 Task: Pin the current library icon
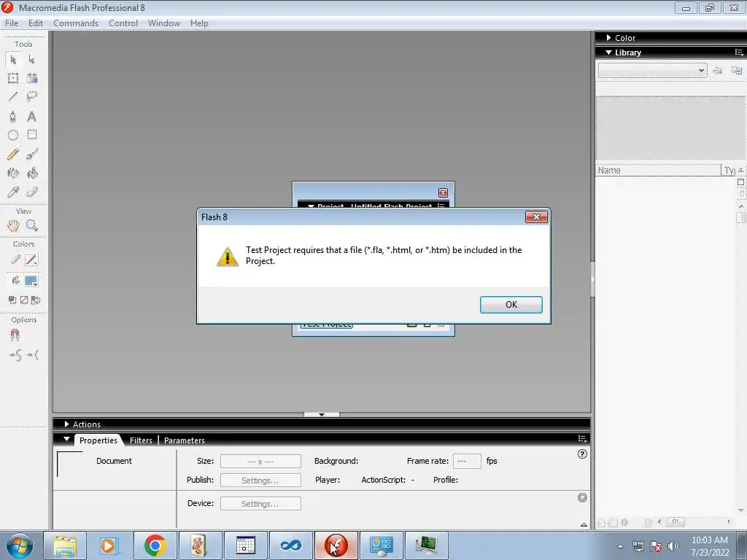(x=718, y=71)
